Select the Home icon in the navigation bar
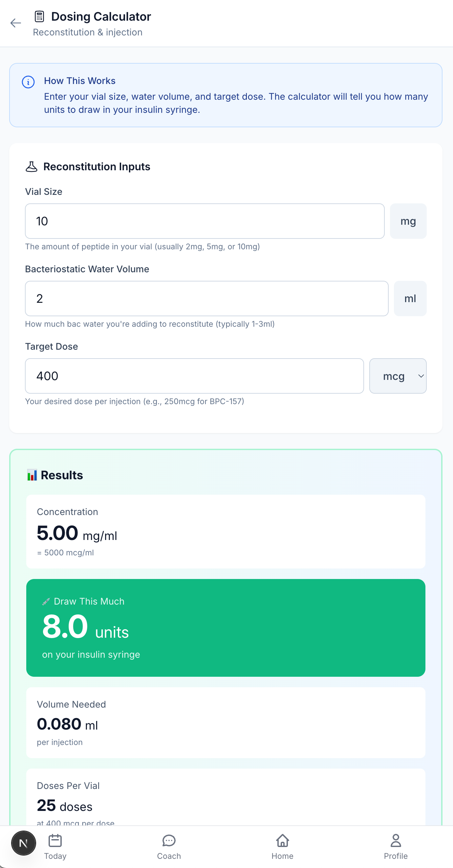This screenshot has width=453, height=868. tap(282, 844)
